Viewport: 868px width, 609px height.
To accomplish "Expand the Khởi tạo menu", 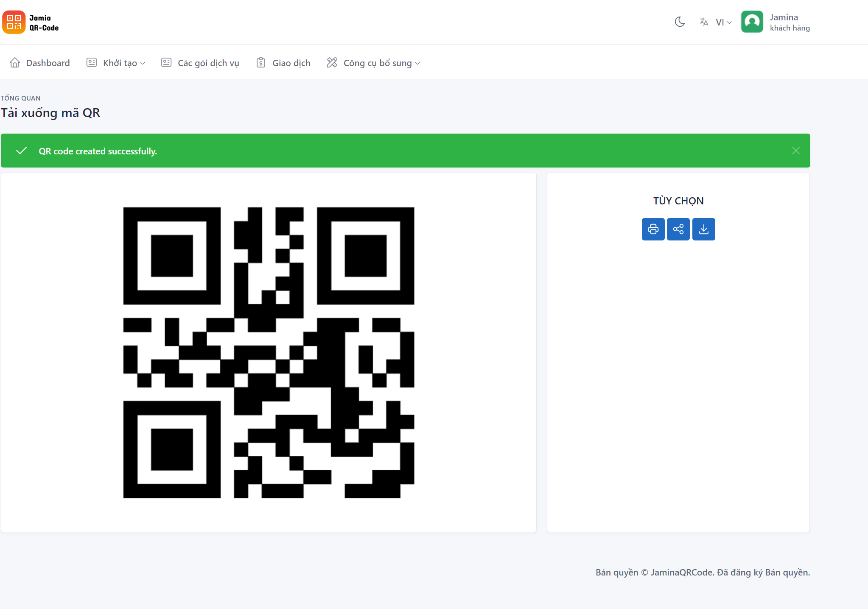I will tap(116, 63).
